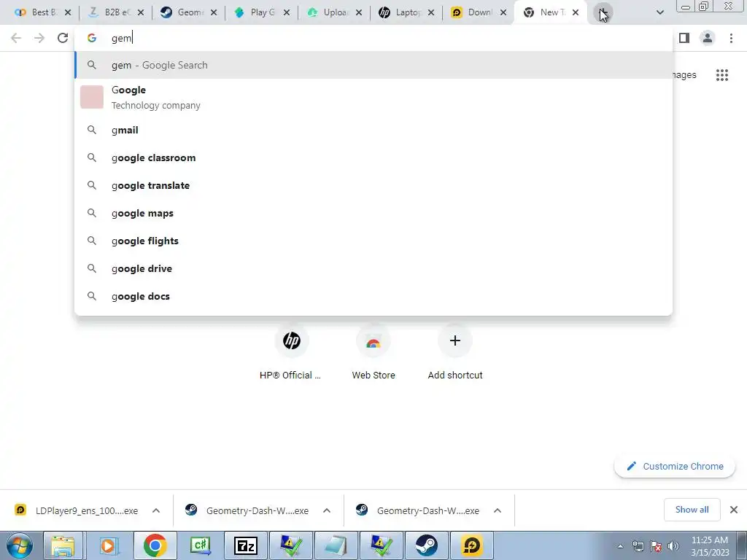This screenshot has height=560, width=747.
Task: Click the Add shortcut plus icon
Action: pos(455,341)
